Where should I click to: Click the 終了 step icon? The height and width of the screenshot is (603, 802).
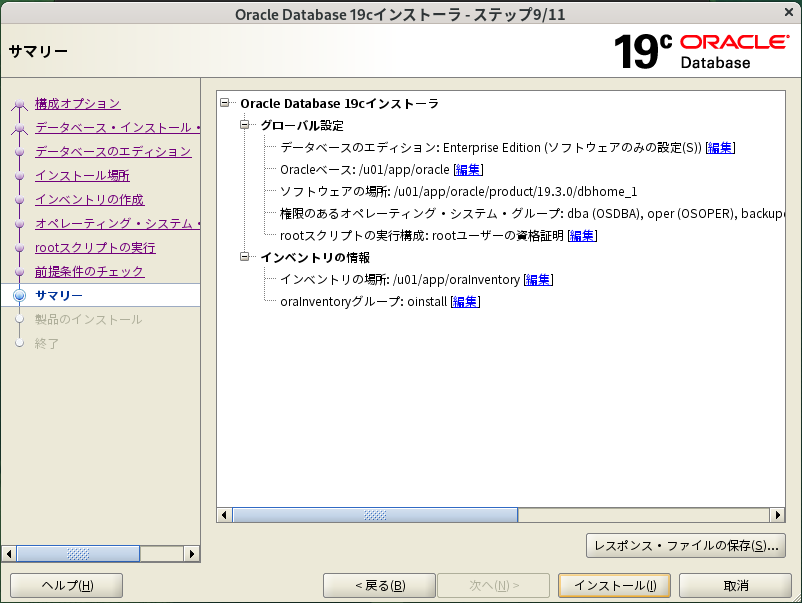pyautogui.click(x=18, y=339)
